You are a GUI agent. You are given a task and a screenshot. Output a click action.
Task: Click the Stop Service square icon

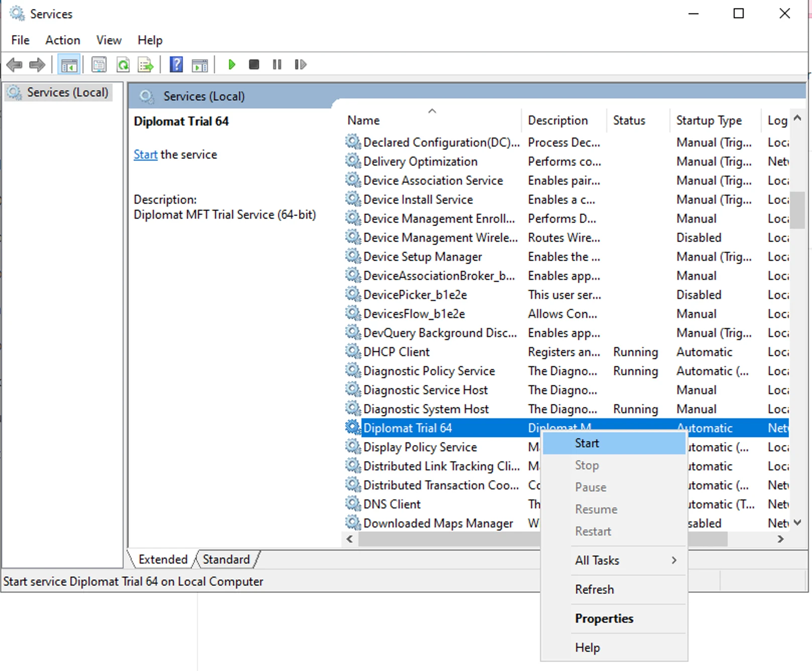tap(254, 65)
